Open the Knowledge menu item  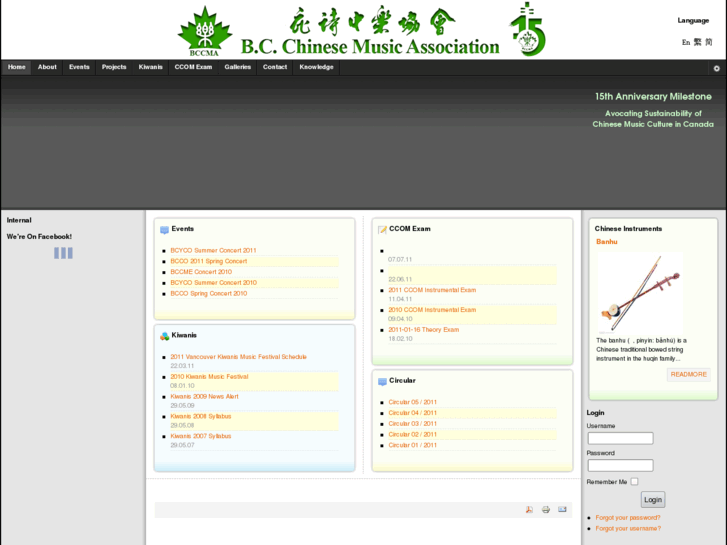point(316,67)
